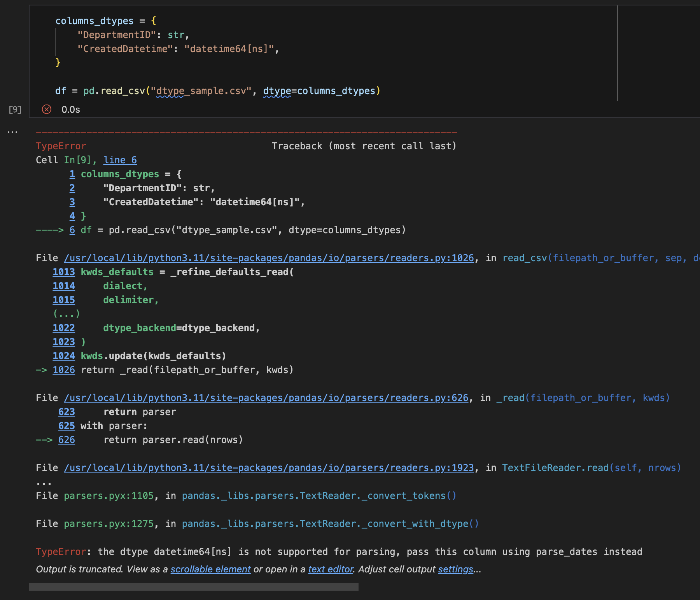This screenshot has width=700, height=600.
Task: Click 'Traceback (most recent call last)' text
Action: coord(364,146)
